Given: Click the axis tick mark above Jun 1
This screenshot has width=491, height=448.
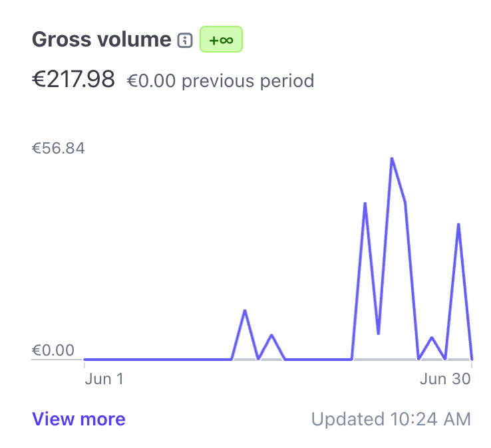Looking at the screenshot, I should click(x=84, y=364).
